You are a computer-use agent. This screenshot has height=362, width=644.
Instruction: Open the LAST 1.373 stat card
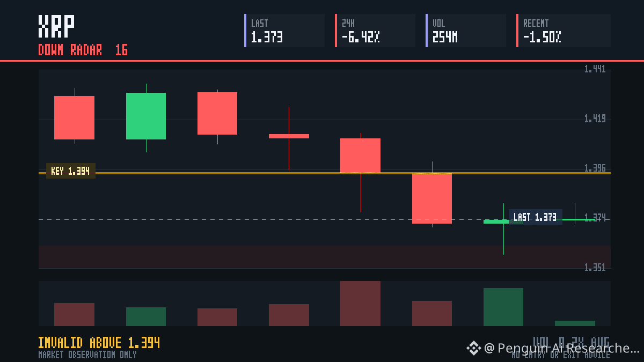284,31
